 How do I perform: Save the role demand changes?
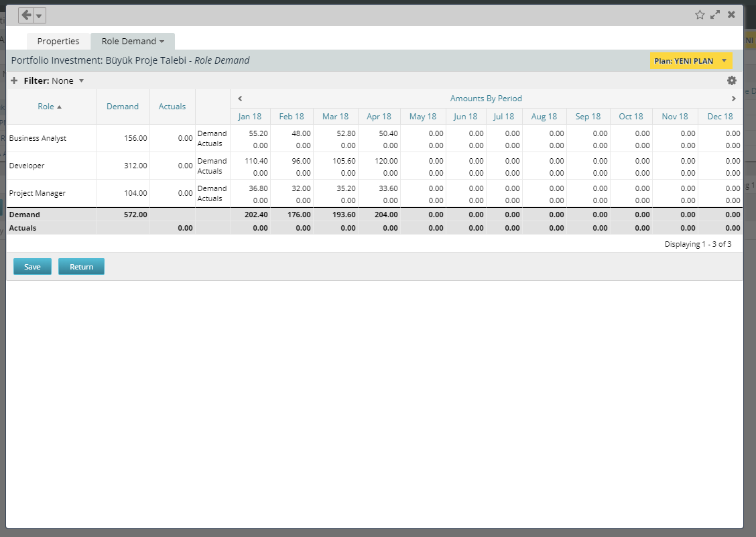[x=32, y=266]
